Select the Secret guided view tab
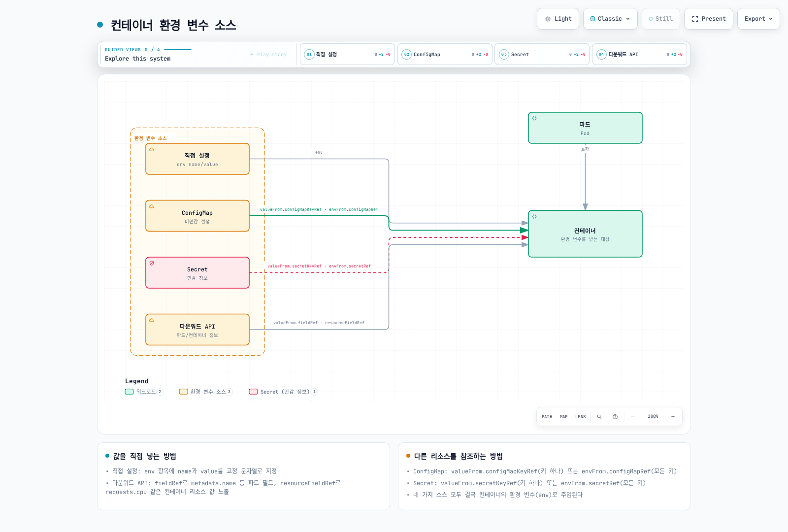 (x=542, y=54)
